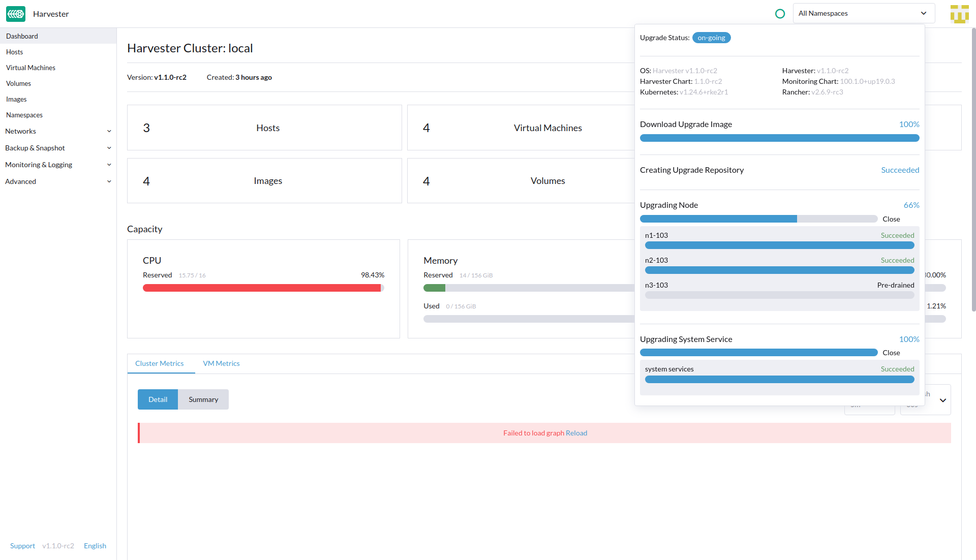Change language via the English link
This screenshot has width=976, height=560.
(x=95, y=546)
